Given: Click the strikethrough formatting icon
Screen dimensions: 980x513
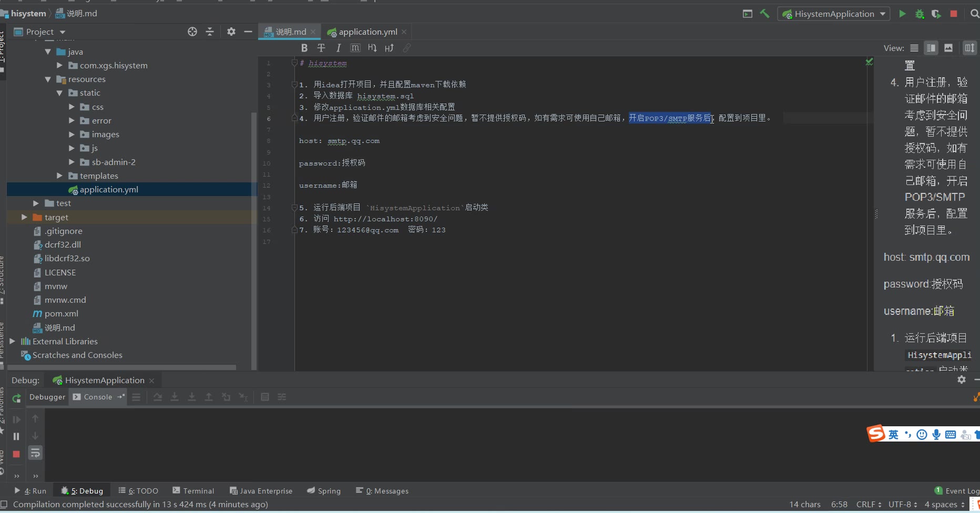Looking at the screenshot, I should coord(321,48).
